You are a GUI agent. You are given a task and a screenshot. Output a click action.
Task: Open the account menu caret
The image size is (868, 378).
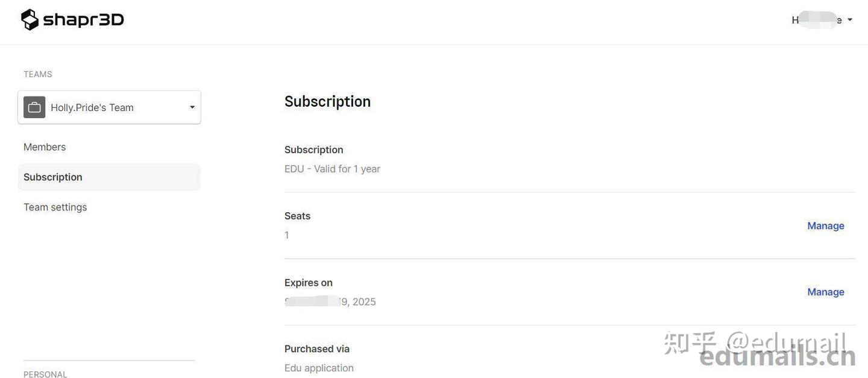(x=850, y=20)
